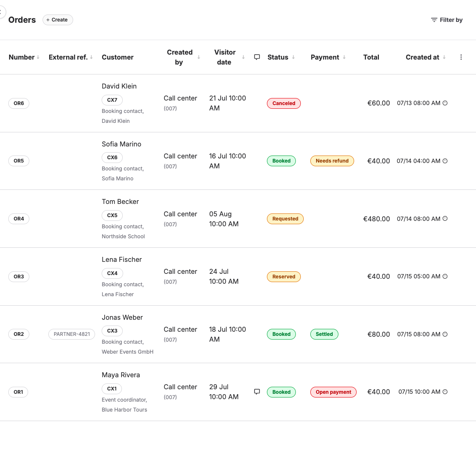Click the clock icon for 07/15 10:00 AM
Image resolution: width=476 pixels, height=455 pixels.
tap(445, 392)
